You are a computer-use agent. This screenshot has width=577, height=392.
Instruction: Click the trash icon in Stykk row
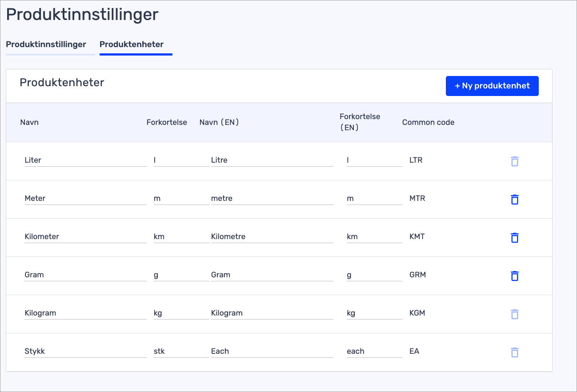(x=514, y=352)
